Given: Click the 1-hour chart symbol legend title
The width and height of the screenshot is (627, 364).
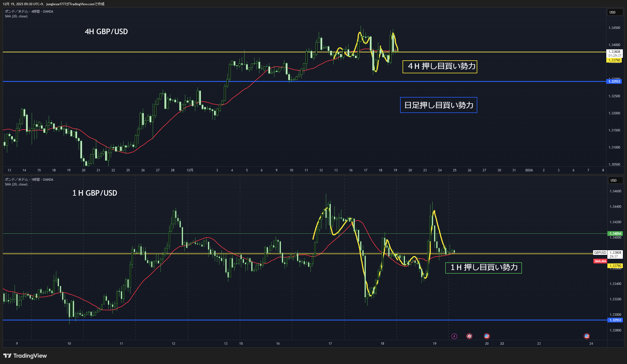Looking at the screenshot, I should coord(29,180).
